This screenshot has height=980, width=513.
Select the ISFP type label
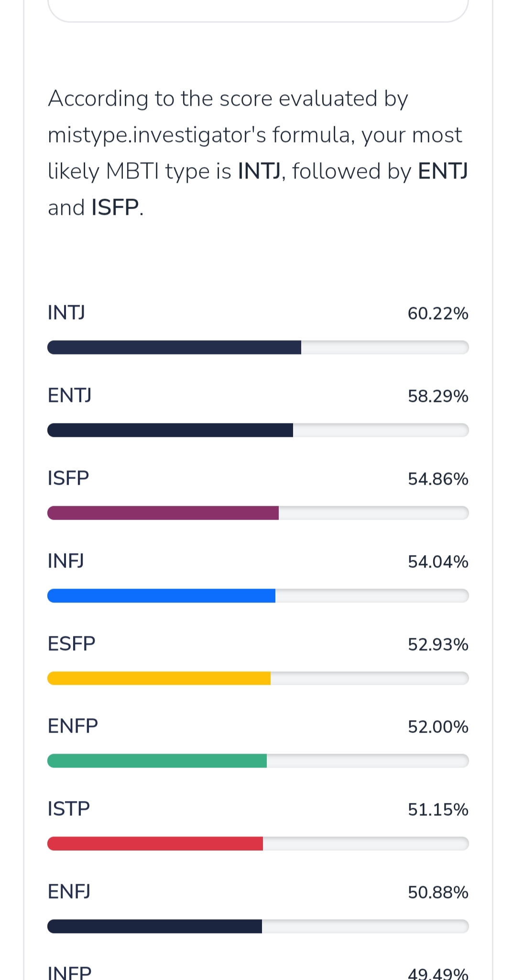tap(68, 478)
